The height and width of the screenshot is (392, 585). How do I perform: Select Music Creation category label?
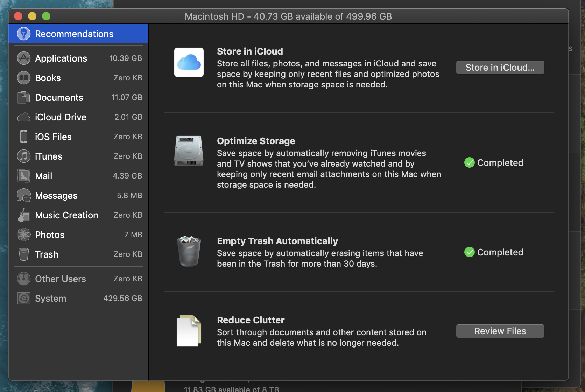pos(66,215)
